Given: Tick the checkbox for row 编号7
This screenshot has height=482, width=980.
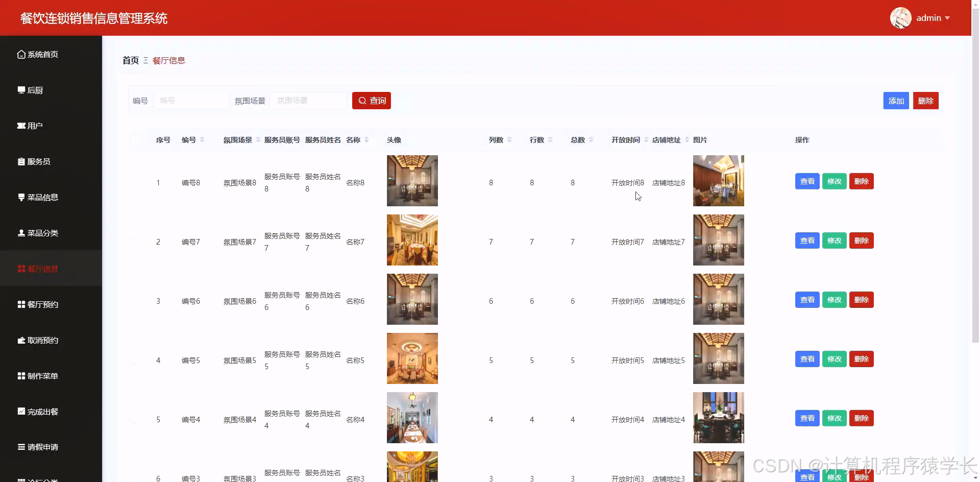Looking at the screenshot, I should [x=135, y=242].
